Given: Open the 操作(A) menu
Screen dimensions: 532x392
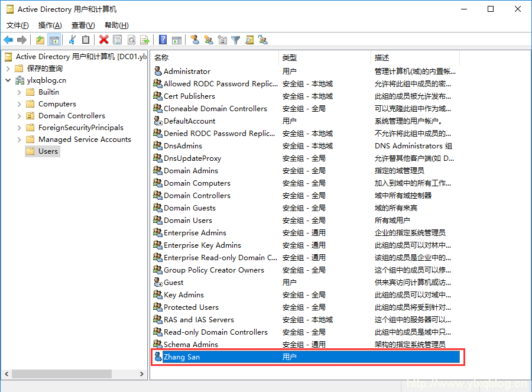Looking at the screenshot, I should (x=50, y=25).
